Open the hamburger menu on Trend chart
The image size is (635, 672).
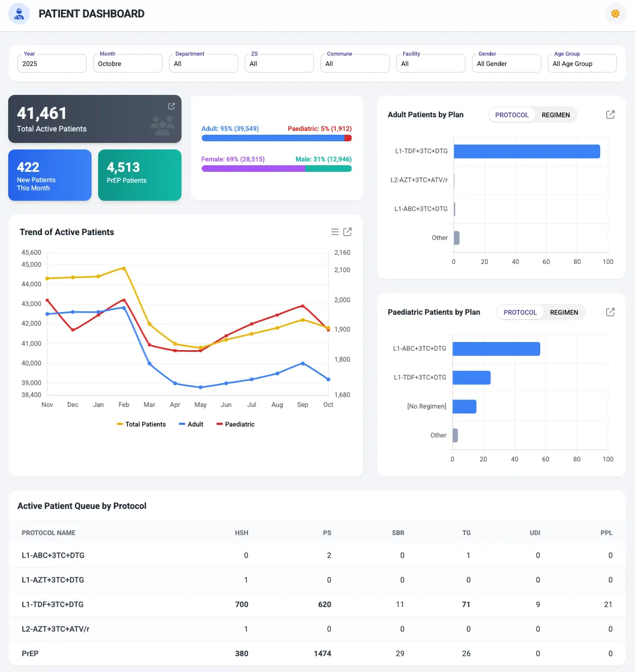click(x=334, y=231)
